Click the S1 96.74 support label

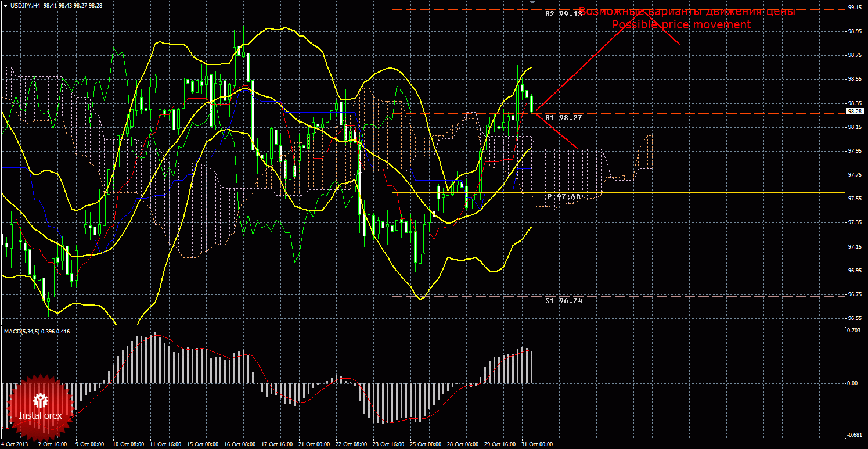(563, 300)
